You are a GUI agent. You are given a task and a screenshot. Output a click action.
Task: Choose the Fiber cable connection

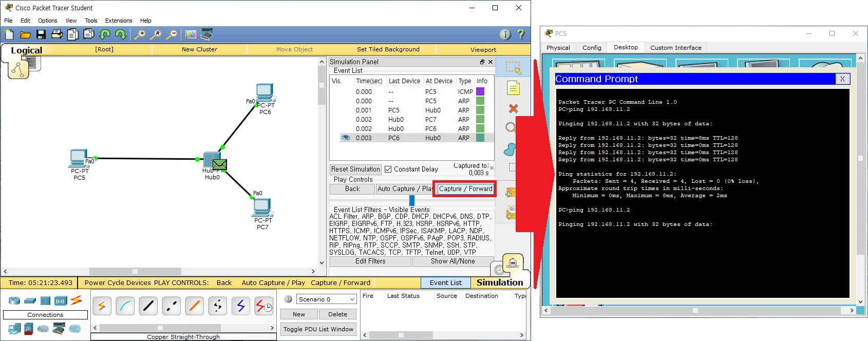tap(194, 306)
